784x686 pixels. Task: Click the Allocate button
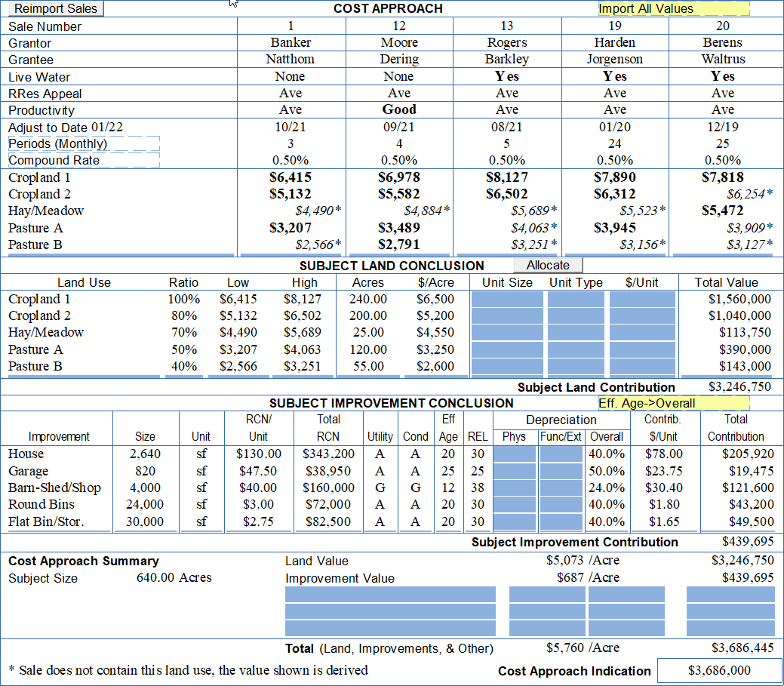click(x=548, y=265)
